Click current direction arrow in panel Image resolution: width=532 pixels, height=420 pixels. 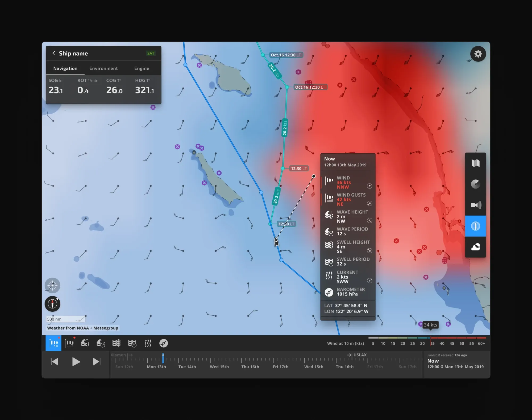point(369,281)
